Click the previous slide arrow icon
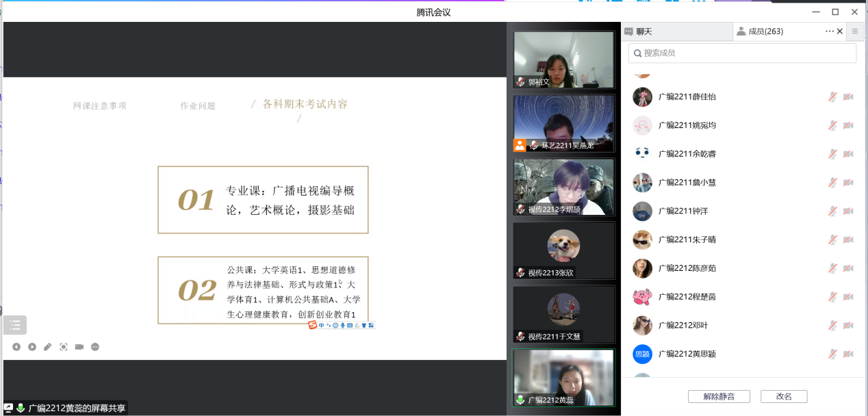The height and width of the screenshot is (416, 868). 16,347
